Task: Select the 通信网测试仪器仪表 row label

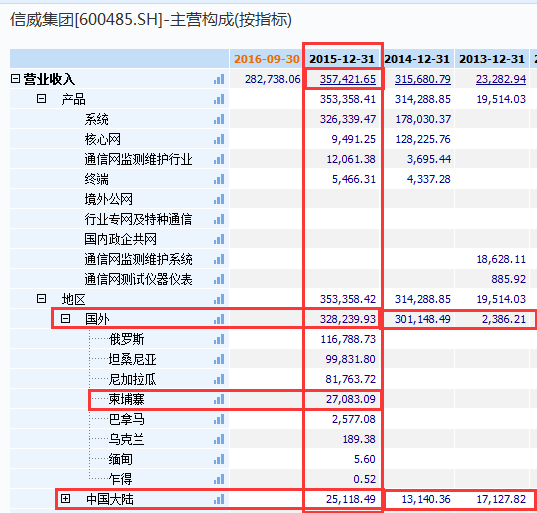Action: (x=138, y=279)
